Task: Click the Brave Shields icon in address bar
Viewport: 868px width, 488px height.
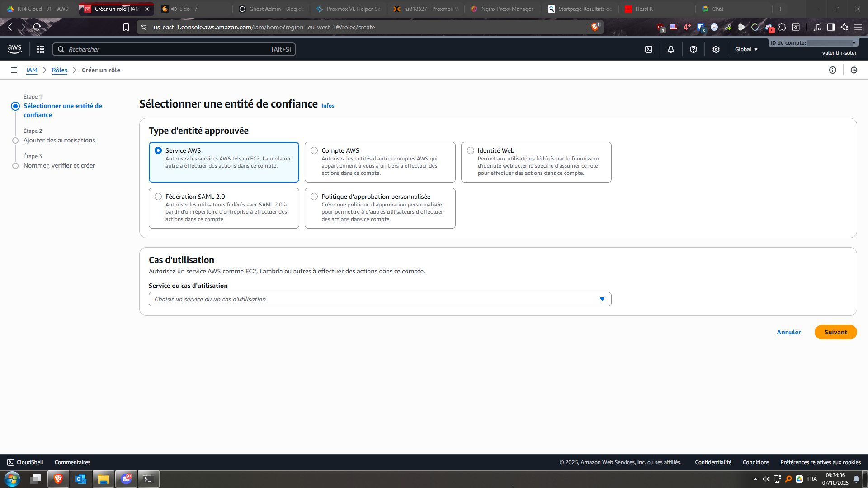Action: pos(595,27)
